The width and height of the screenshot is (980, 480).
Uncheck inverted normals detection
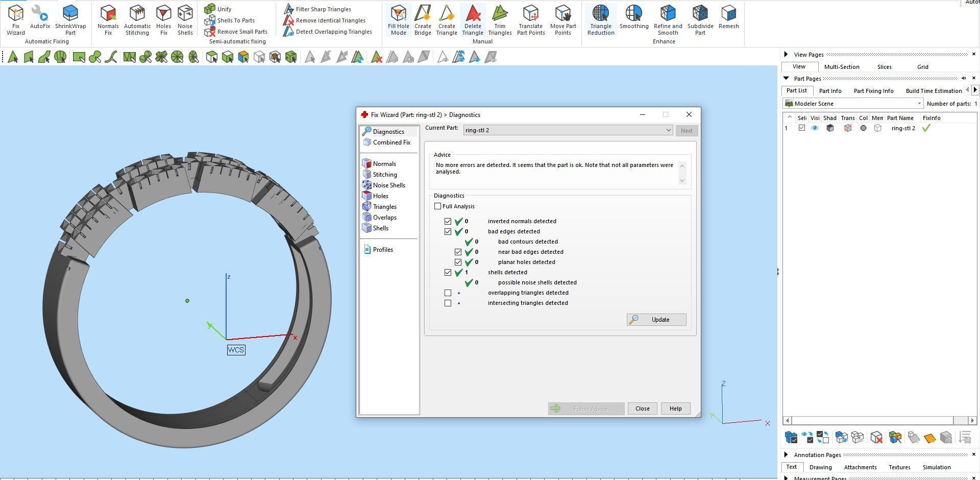pos(448,221)
